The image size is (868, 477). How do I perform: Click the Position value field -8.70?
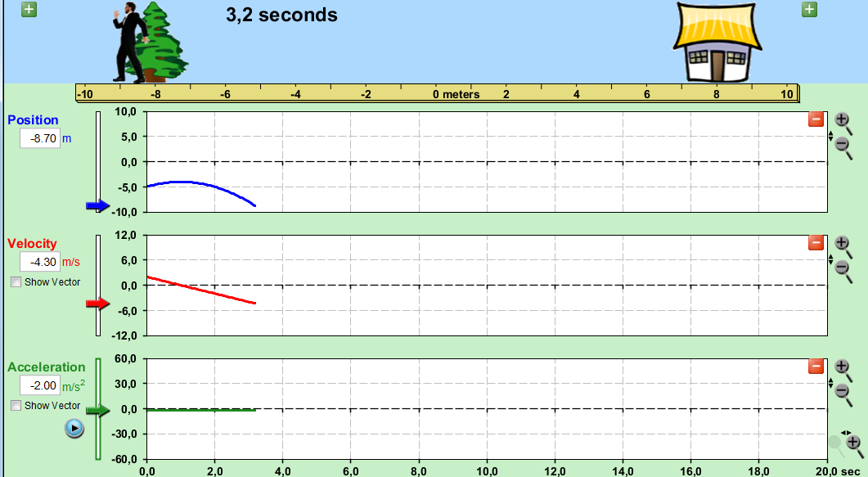point(40,138)
